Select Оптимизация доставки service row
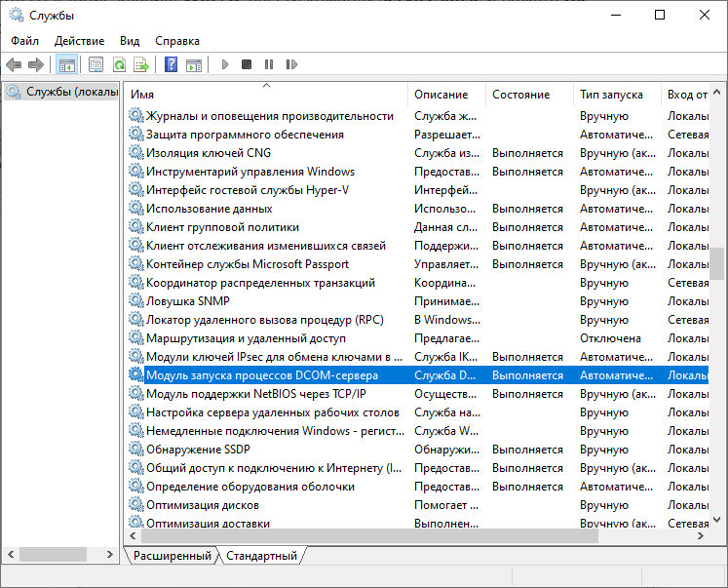 pos(418,523)
